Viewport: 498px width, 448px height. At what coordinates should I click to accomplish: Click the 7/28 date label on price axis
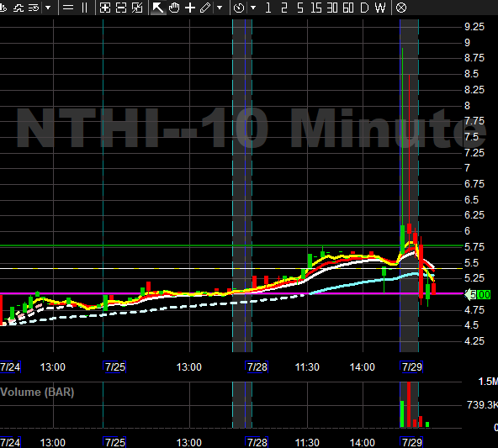click(x=257, y=367)
